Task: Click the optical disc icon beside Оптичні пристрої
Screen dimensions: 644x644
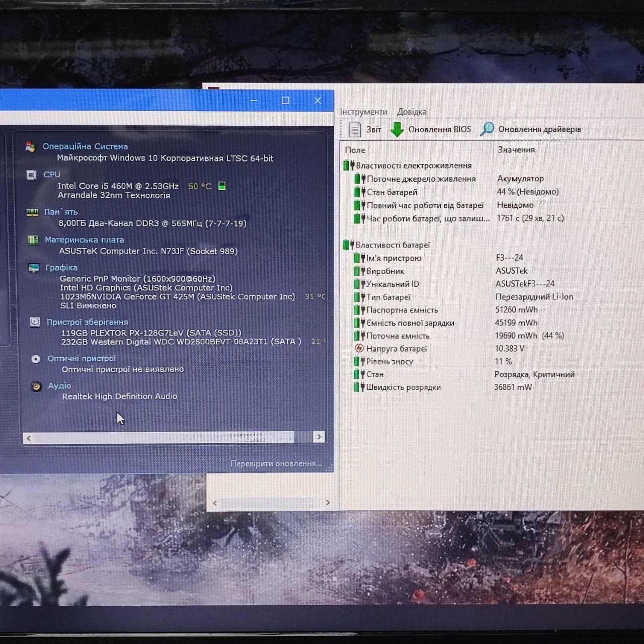Action: (36, 359)
